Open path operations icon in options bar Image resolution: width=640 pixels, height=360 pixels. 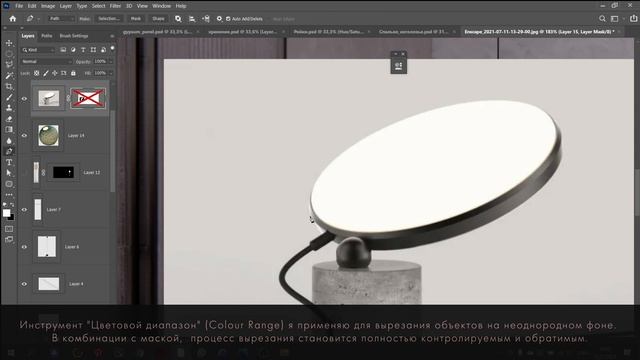pos(178,19)
